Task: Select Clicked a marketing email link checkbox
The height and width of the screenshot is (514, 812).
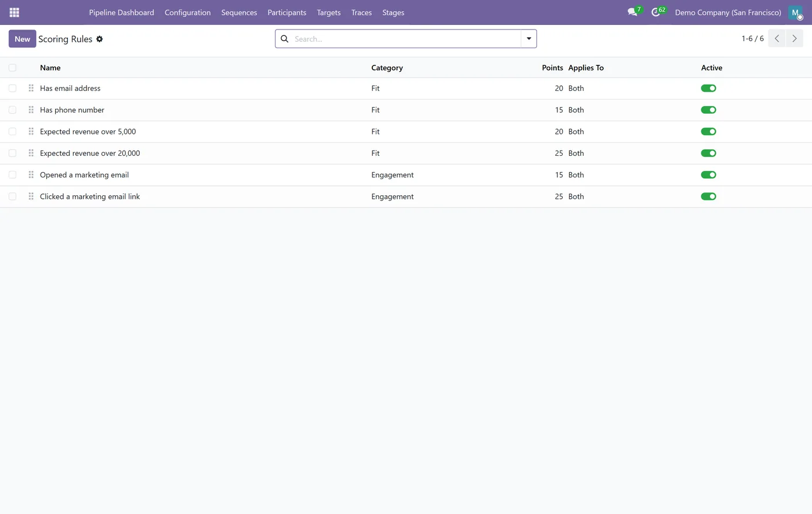Action: click(12, 196)
